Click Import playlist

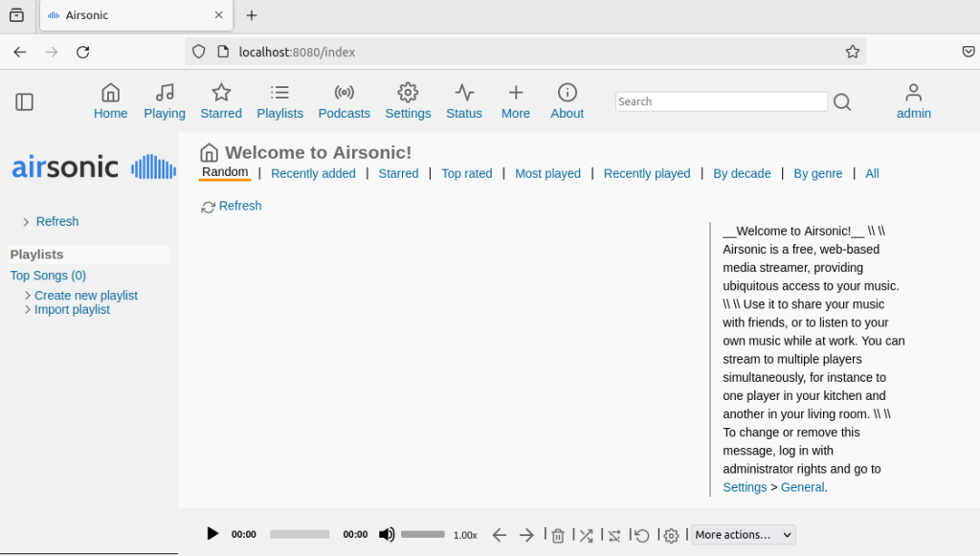[72, 310]
